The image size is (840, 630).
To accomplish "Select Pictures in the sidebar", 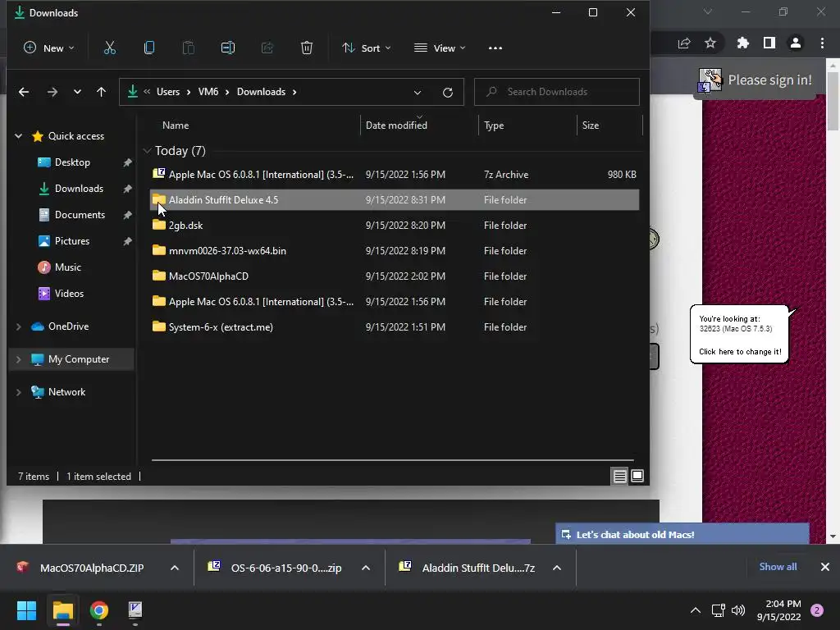I will pos(72,241).
